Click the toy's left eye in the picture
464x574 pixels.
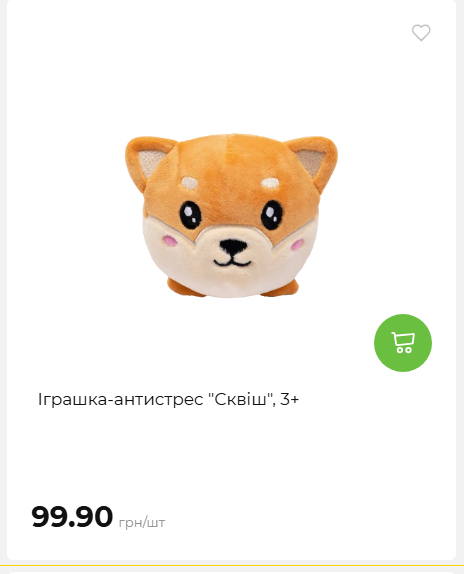190,215
